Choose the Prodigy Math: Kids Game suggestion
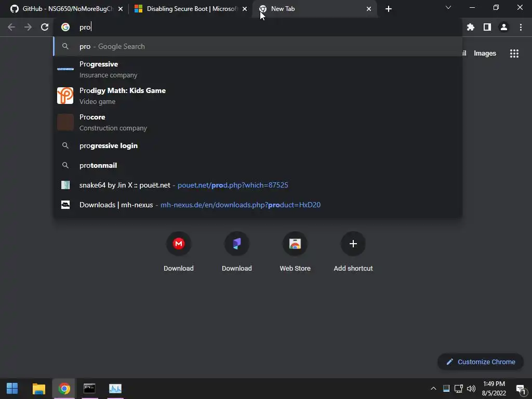This screenshot has height=399, width=532. pyautogui.click(x=258, y=96)
